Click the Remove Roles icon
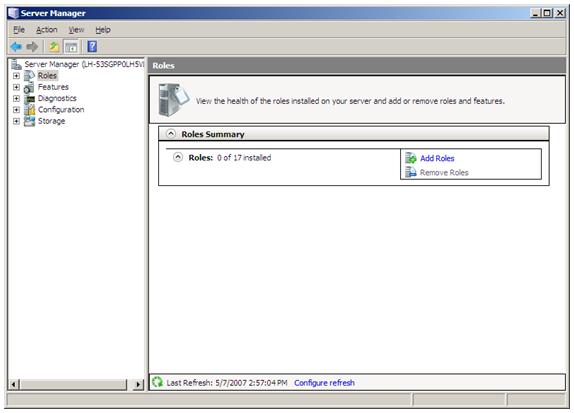This screenshot has width=574, height=413. [411, 172]
